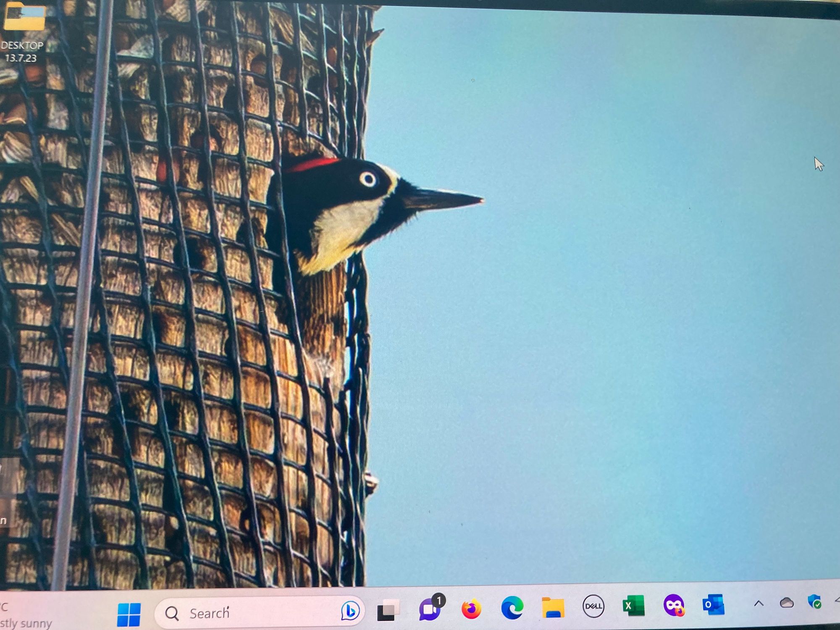Open the Windows Start menu
840x630 pixels.
pyautogui.click(x=129, y=614)
